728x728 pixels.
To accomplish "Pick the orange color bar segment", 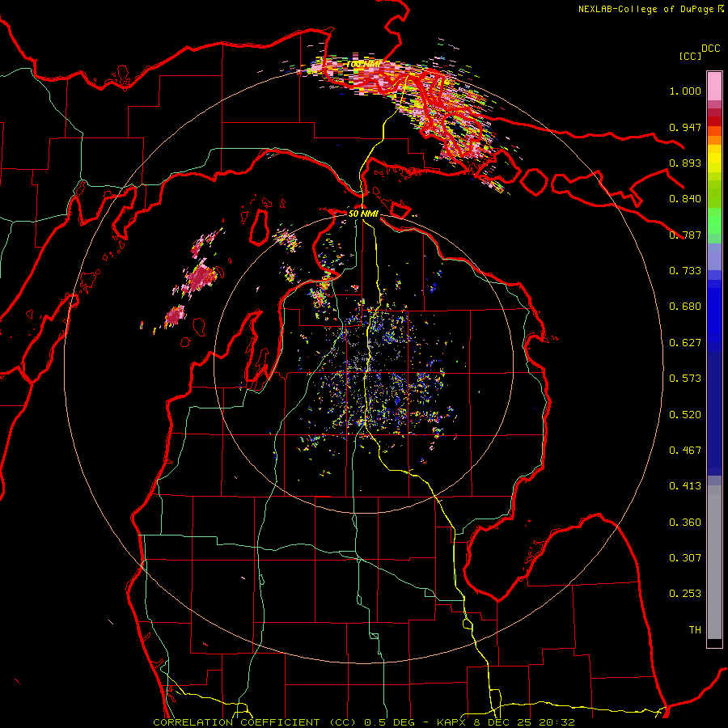I will [714, 140].
